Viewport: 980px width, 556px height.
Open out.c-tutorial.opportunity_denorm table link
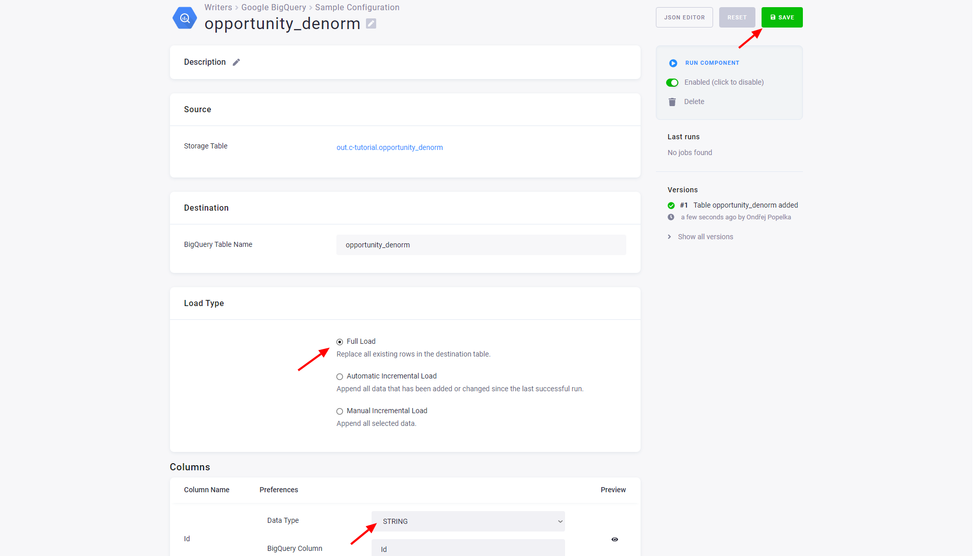click(x=389, y=147)
